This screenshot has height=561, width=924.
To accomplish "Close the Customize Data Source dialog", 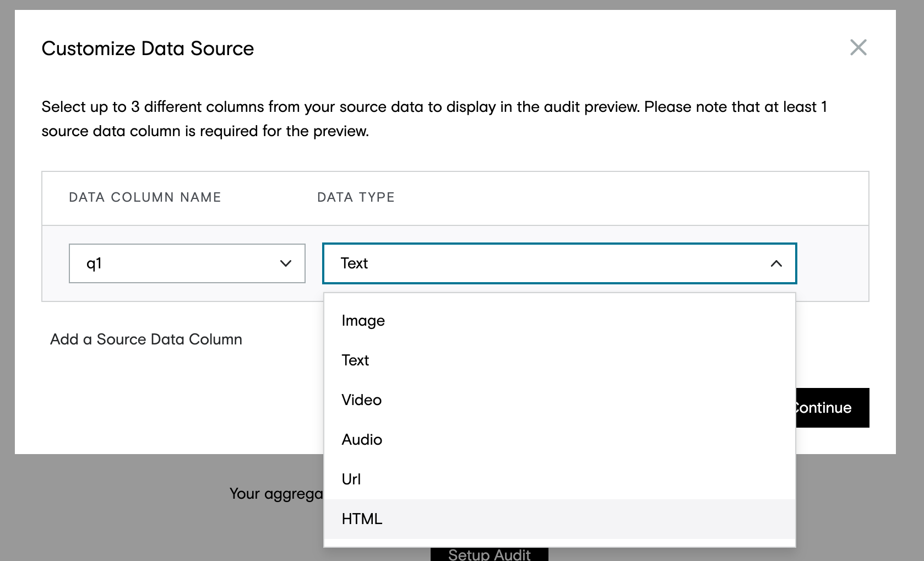I will point(858,47).
